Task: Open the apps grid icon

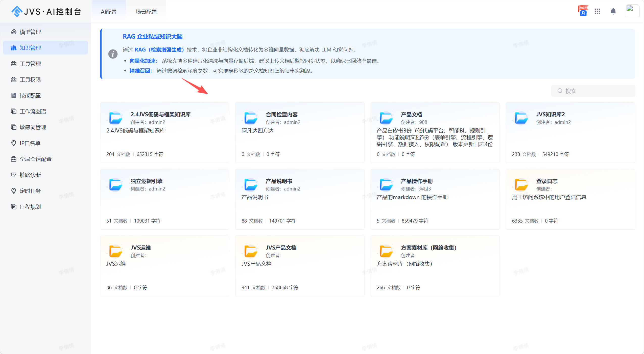Action: point(598,11)
